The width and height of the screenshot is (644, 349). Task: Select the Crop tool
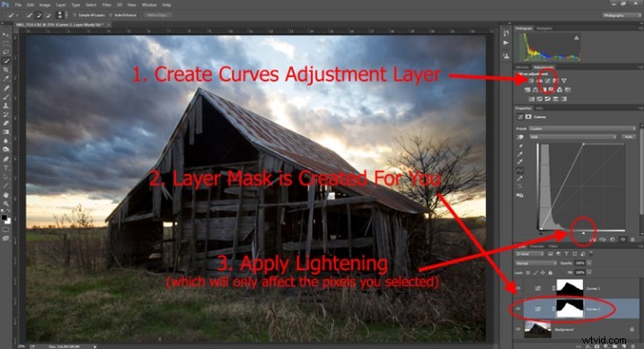5,70
